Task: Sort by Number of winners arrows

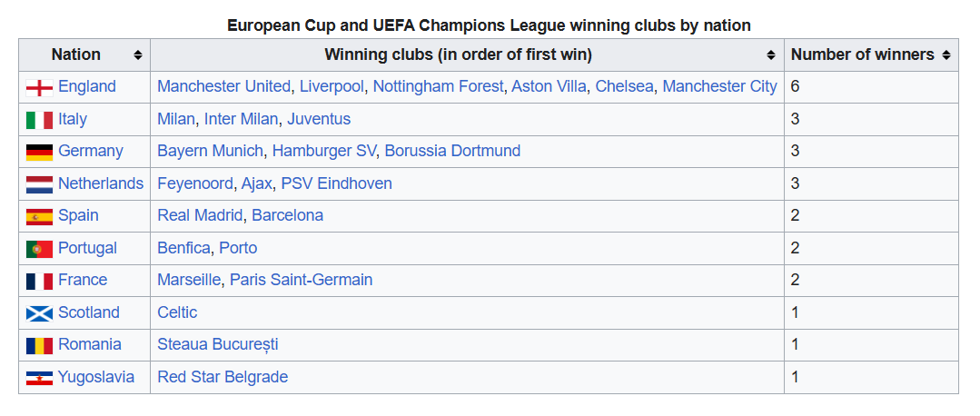Action: [945, 55]
